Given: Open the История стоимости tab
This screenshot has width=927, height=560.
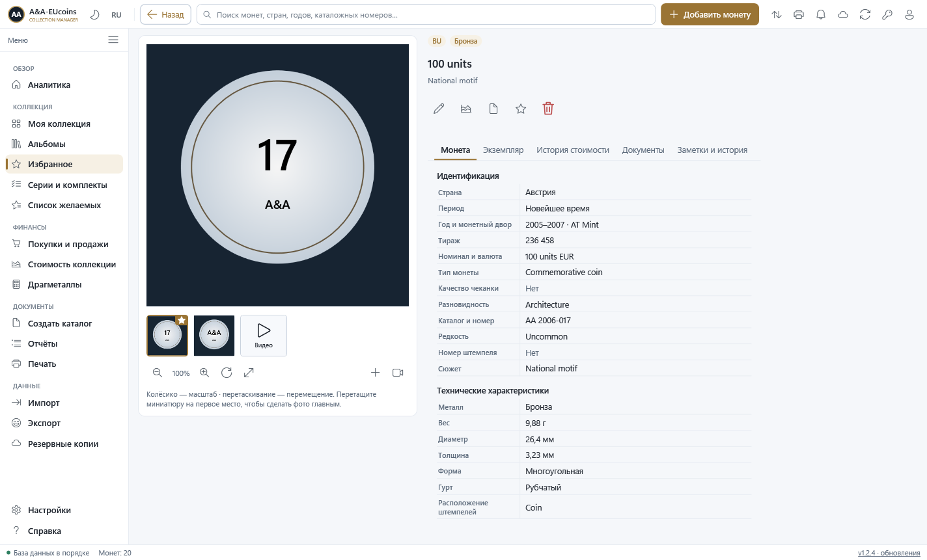Looking at the screenshot, I should [573, 150].
